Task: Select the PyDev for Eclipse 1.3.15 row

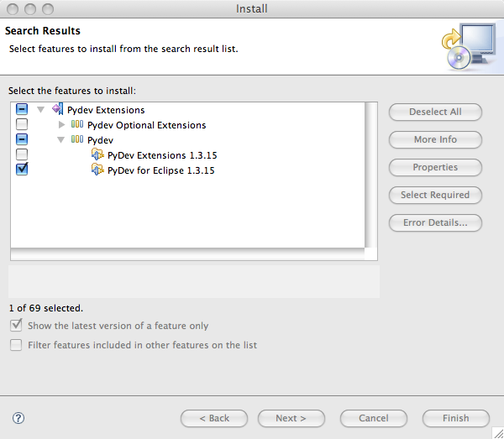Action: [x=161, y=170]
